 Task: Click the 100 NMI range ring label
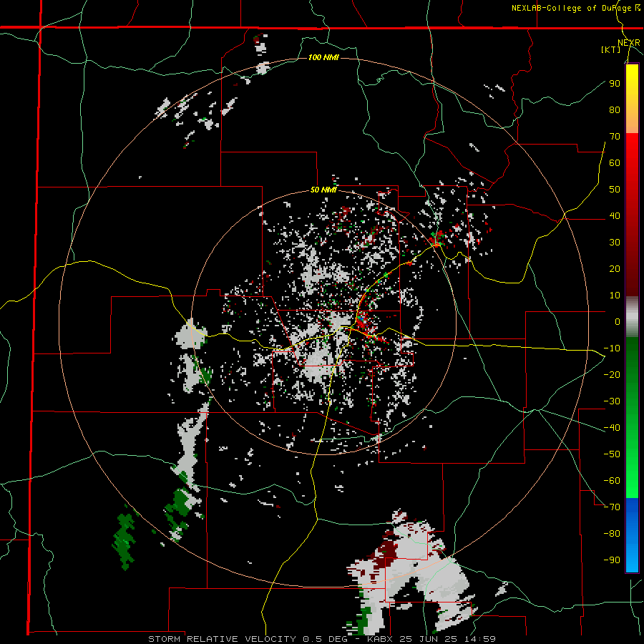pyautogui.click(x=323, y=57)
